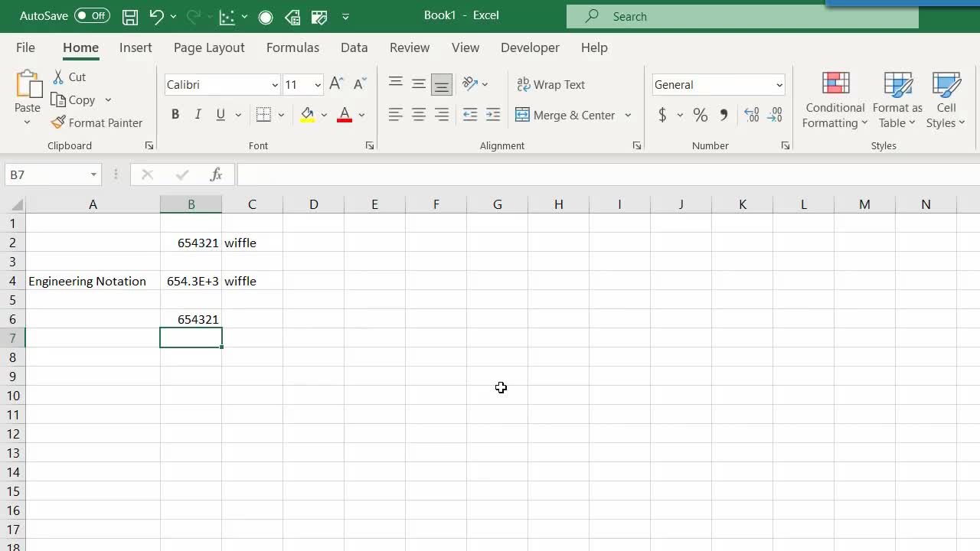Viewport: 980px width, 551px height.
Task: Click Merge & Center button
Action: click(x=565, y=115)
